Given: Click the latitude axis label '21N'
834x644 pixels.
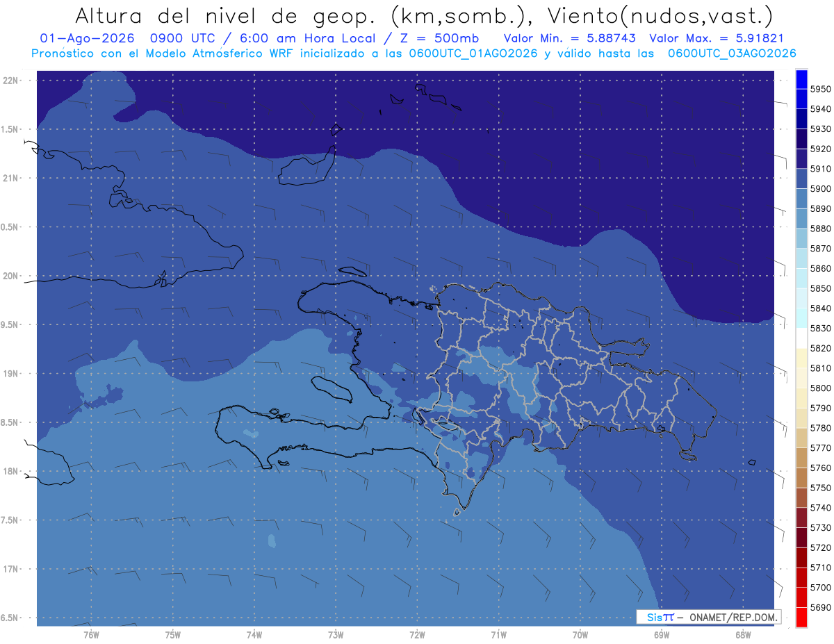Looking at the screenshot, I should point(11,178).
